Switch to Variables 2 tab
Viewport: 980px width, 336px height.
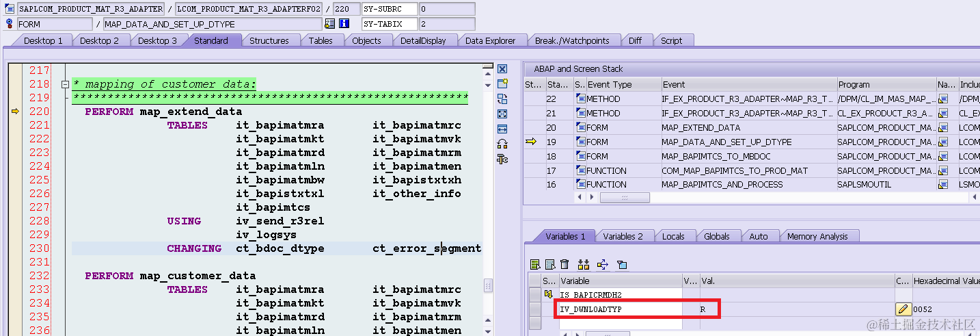click(623, 236)
